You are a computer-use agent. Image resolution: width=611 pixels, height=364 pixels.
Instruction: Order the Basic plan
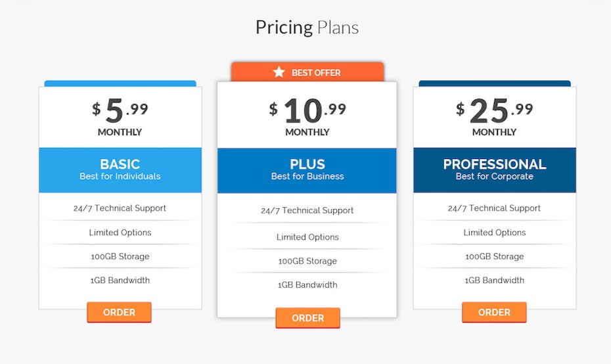(119, 312)
